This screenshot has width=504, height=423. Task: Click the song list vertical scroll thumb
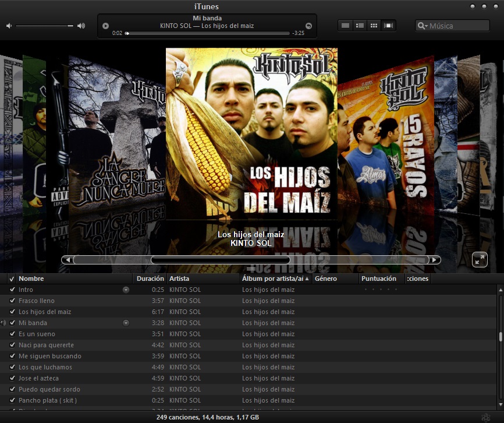pos(501,336)
